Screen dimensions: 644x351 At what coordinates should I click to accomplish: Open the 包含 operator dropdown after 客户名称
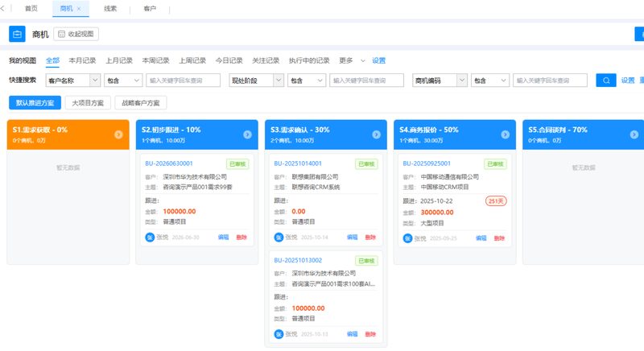123,81
